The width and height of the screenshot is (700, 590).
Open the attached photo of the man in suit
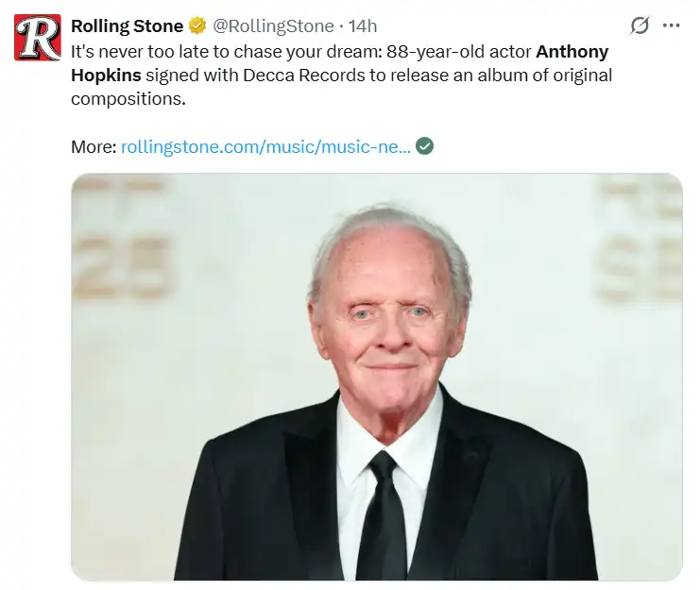tap(377, 377)
